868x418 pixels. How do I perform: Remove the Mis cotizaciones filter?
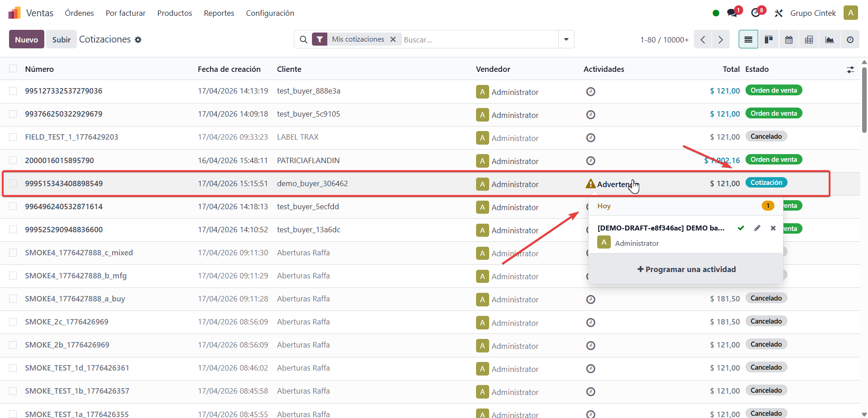[x=393, y=39]
